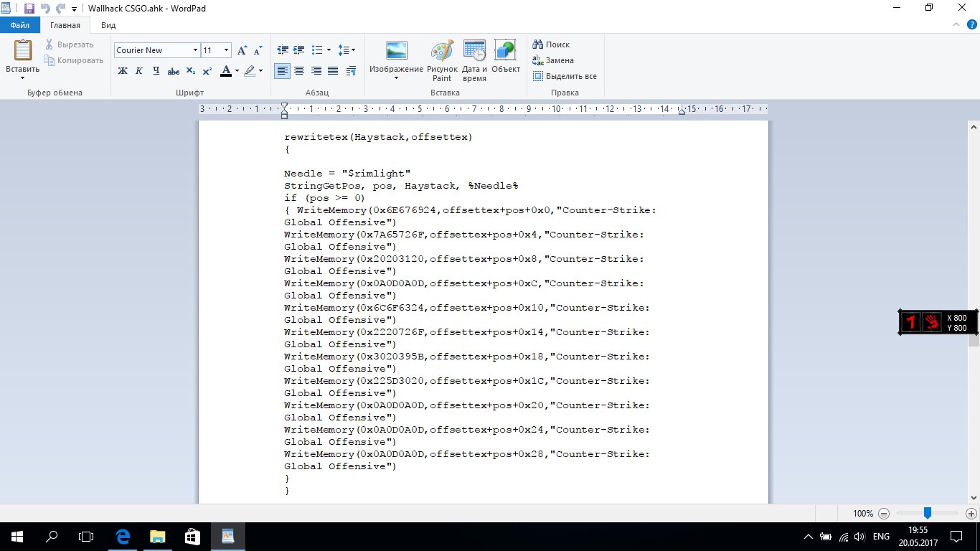Screen dimensions: 980x551
Task: Click the zoom slider handle
Action: click(x=928, y=513)
